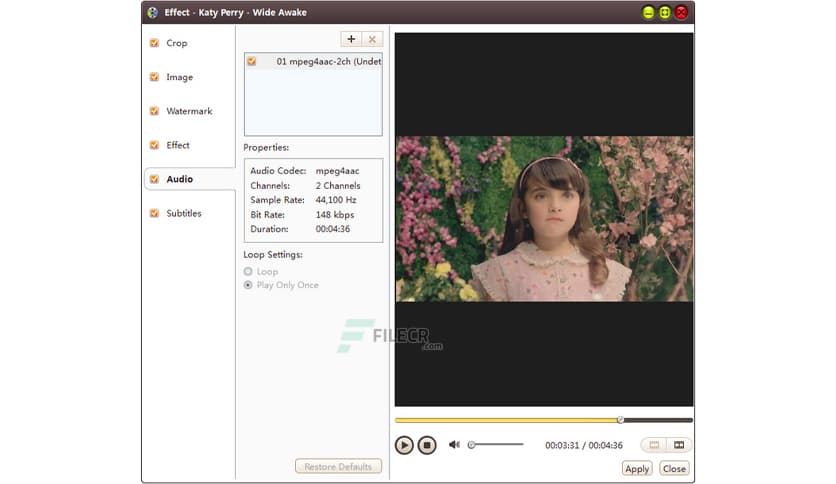Viewport: 836px width, 484px height.
Task: Add a new audio track with plus button
Action: (351, 39)
